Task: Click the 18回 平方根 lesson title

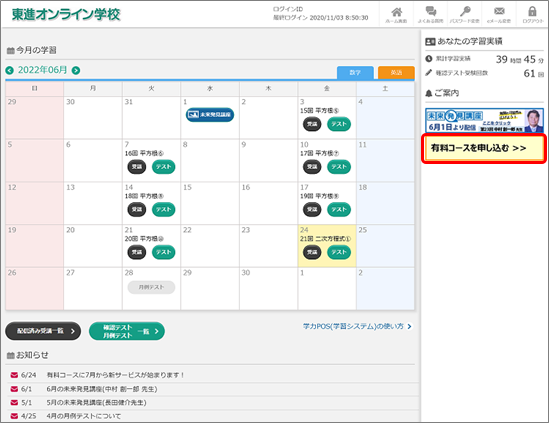Action: click(144, 196)
